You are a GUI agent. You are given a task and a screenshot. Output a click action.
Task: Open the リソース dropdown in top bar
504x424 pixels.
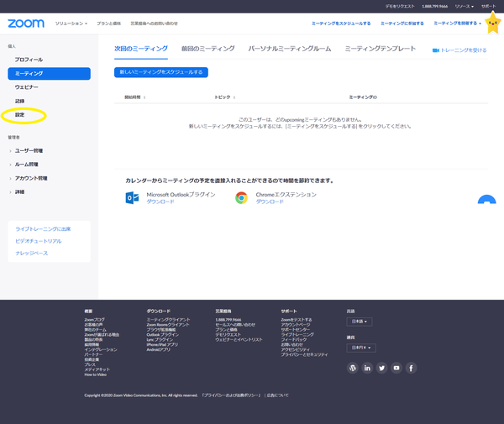(x=465, y=7)
